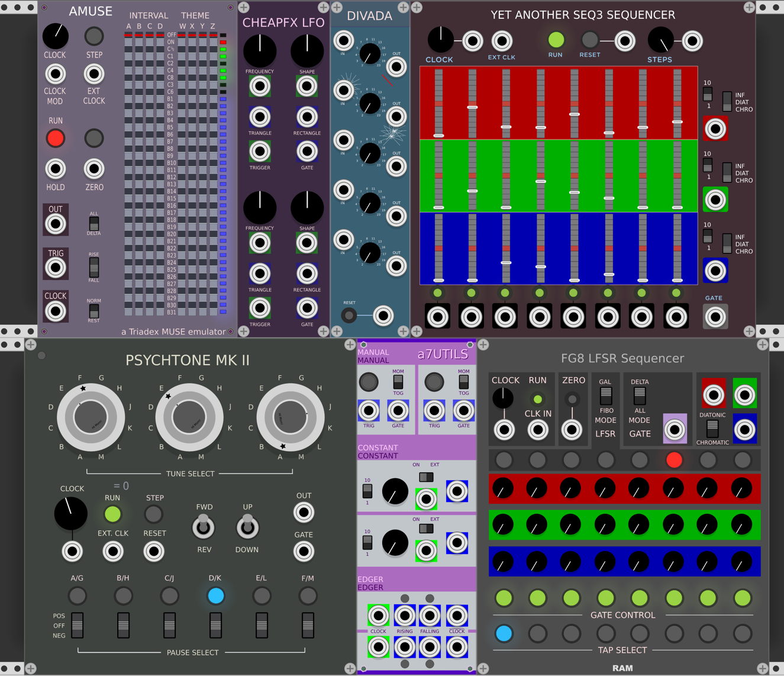
Task: Turn the FG8 LFSR CLOCK knob
Action: pos(503,398)
